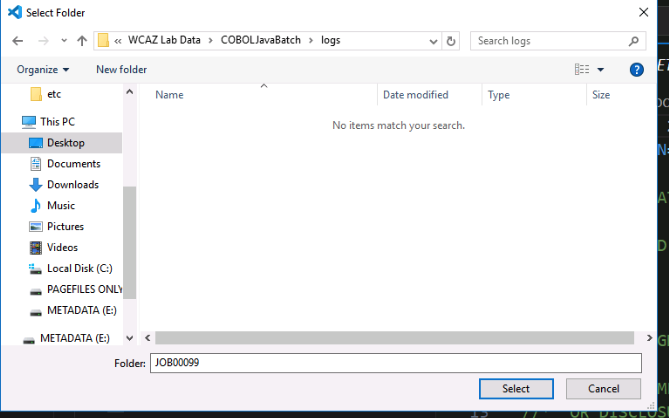Expand hidden path chevrons in the address bar
669x418 pixels.
(x=118, y=41)
